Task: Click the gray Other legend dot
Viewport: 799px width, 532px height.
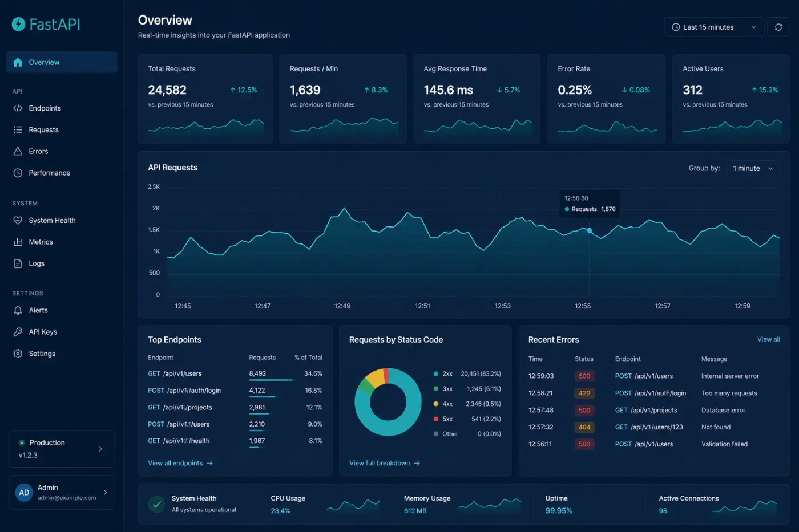Action: [x=436, y=434]
